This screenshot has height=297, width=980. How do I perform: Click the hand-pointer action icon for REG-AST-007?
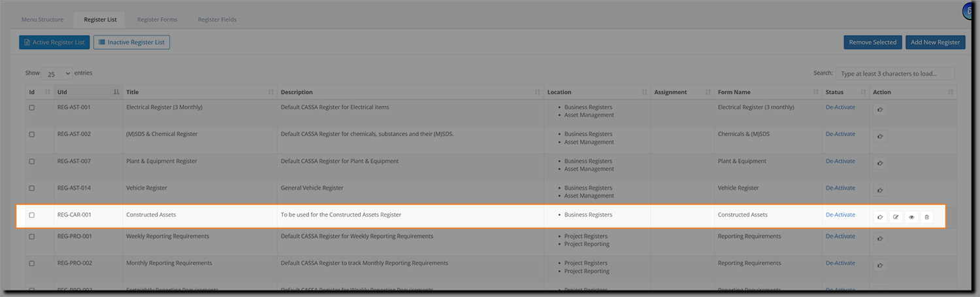880,164
